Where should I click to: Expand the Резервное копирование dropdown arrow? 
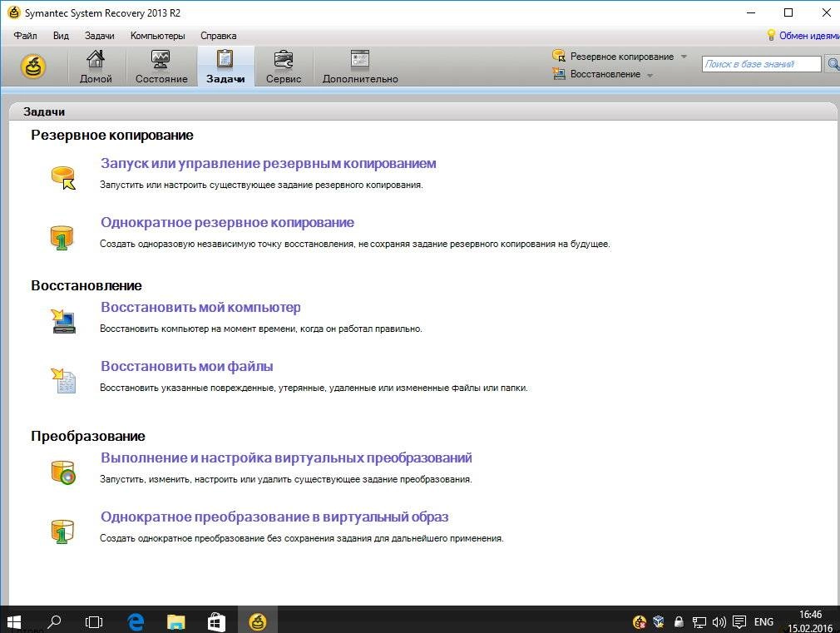pyautogui.click(x=684, y=57)
